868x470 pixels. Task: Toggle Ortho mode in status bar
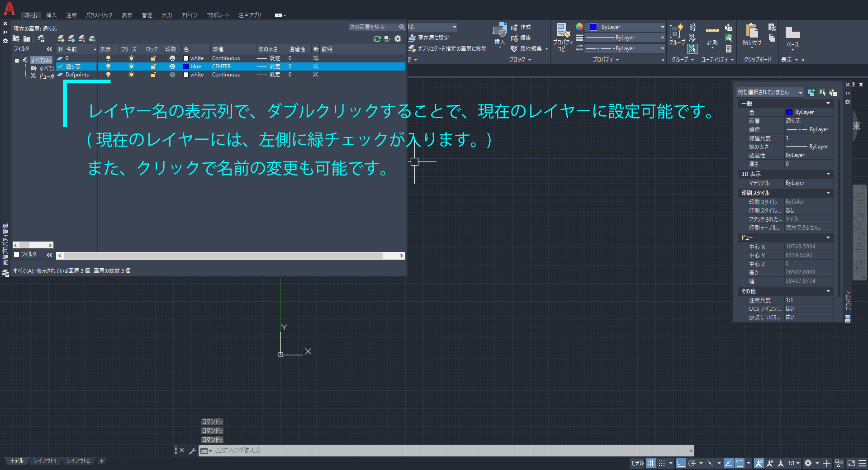pos(681,463)
